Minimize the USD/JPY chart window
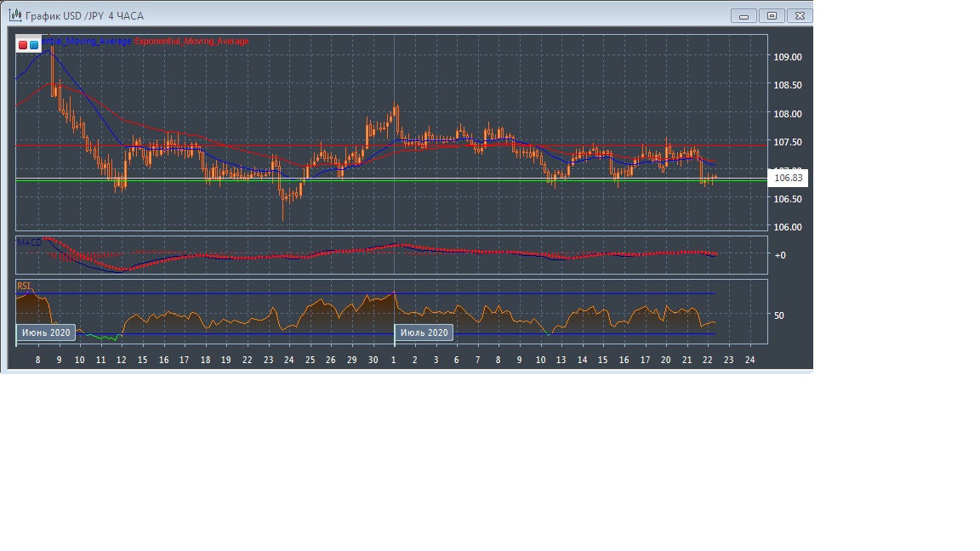Image resolution: width=980 pixels, height=551 pixels. [x=744, y=15]
